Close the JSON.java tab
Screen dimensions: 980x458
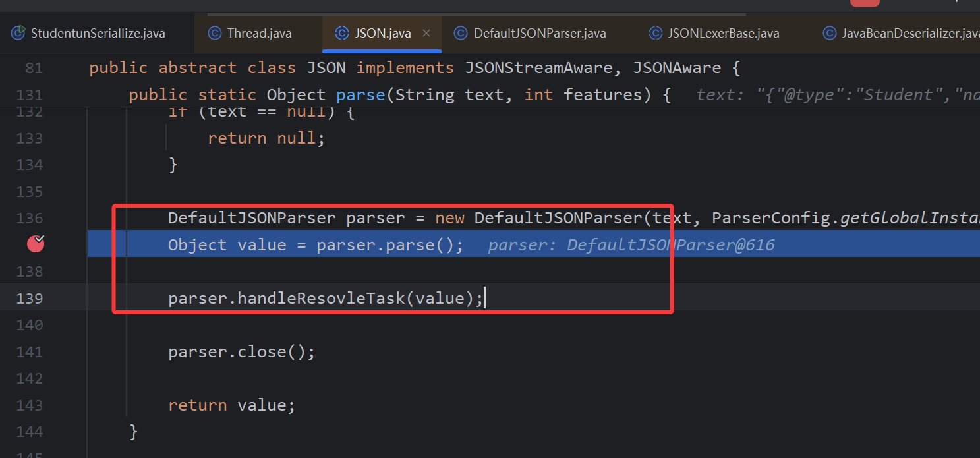pyautogui.click(x=426, y=33)
